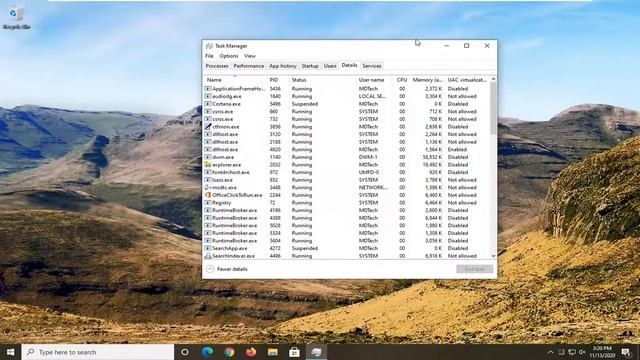Sort by the CPU column header

tap(401, 80)
